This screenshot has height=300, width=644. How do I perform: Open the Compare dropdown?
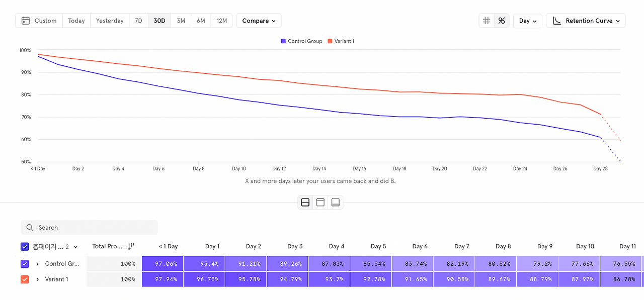259,21
